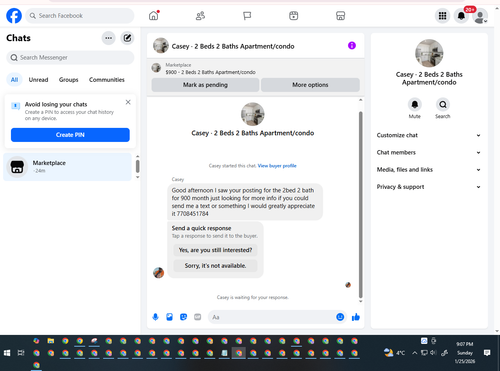Send quick reply Yes, are you still interested?
500x371 pixels.
click(x=215, y=250)
